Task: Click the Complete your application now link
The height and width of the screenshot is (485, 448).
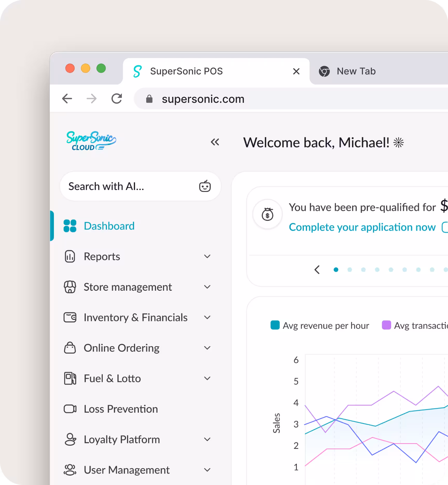Action: click(x=362, y=227)
